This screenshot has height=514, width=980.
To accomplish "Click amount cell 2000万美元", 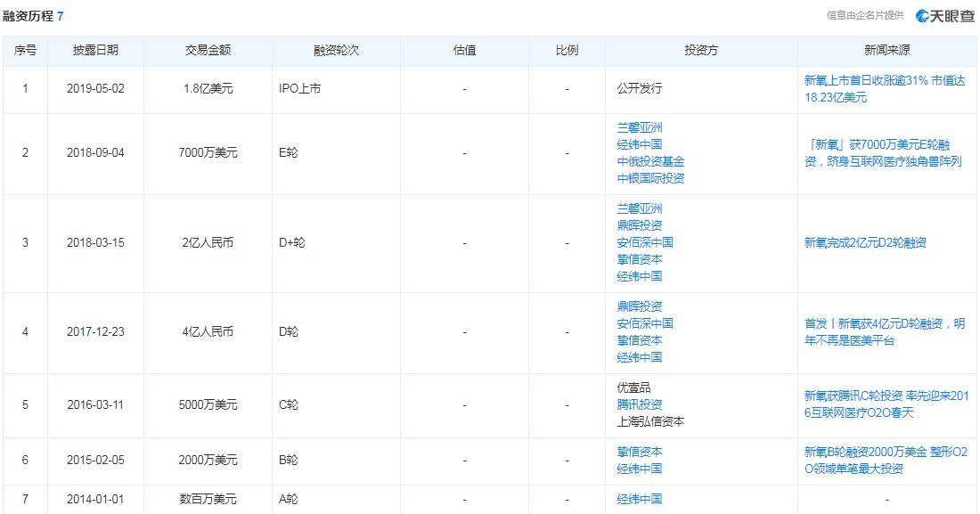I will (x=208, y=461).
